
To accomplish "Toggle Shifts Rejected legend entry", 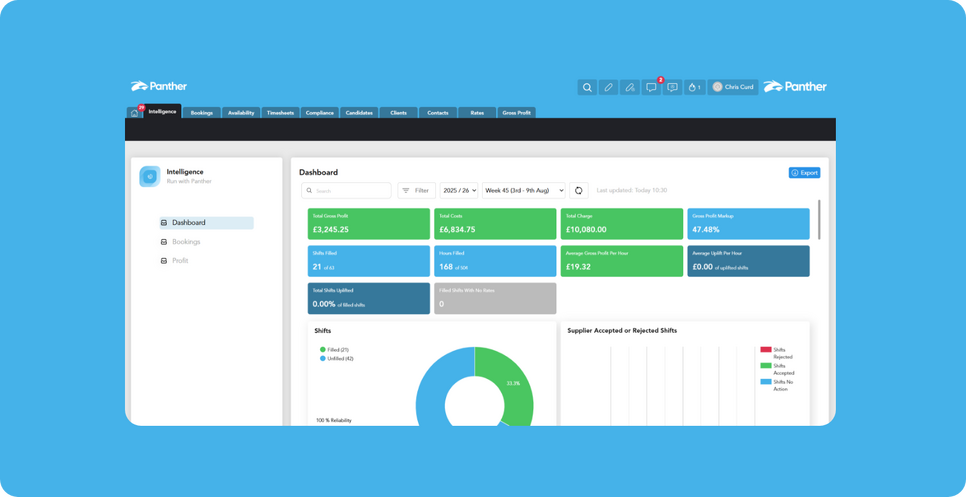I will (777, 353).
